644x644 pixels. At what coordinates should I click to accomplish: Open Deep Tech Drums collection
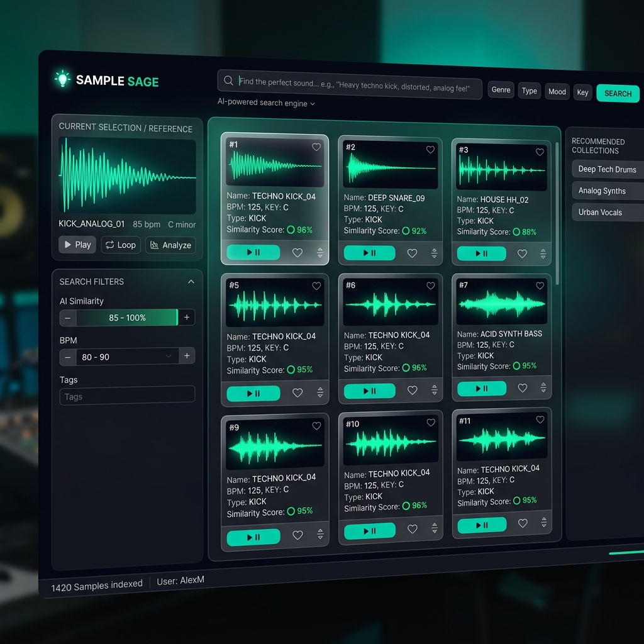[608, 169]
